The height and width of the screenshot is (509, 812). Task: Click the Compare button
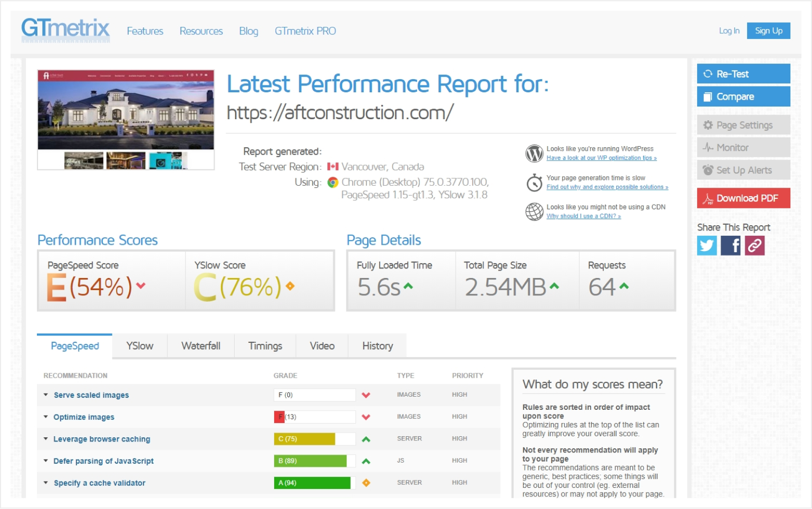[x=743, y=97]
